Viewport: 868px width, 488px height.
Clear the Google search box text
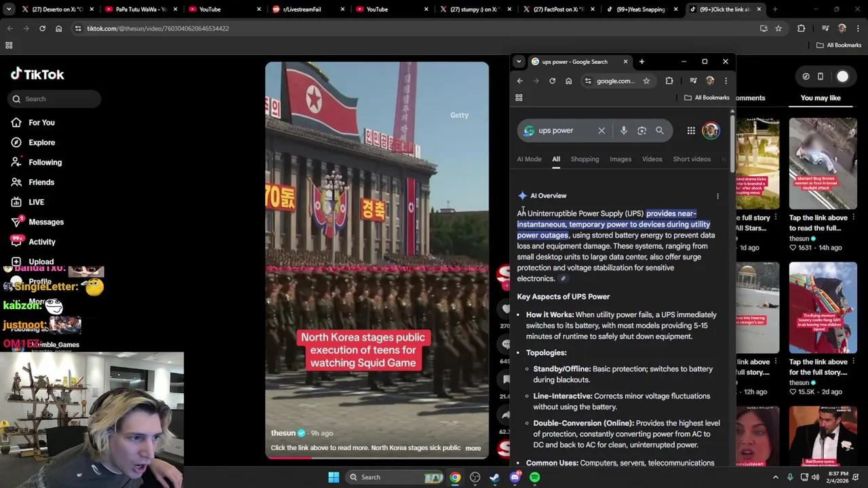[x=601, y=131]
